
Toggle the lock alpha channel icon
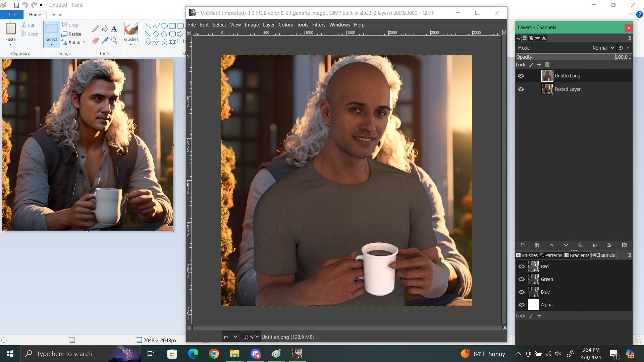point(547,65)
